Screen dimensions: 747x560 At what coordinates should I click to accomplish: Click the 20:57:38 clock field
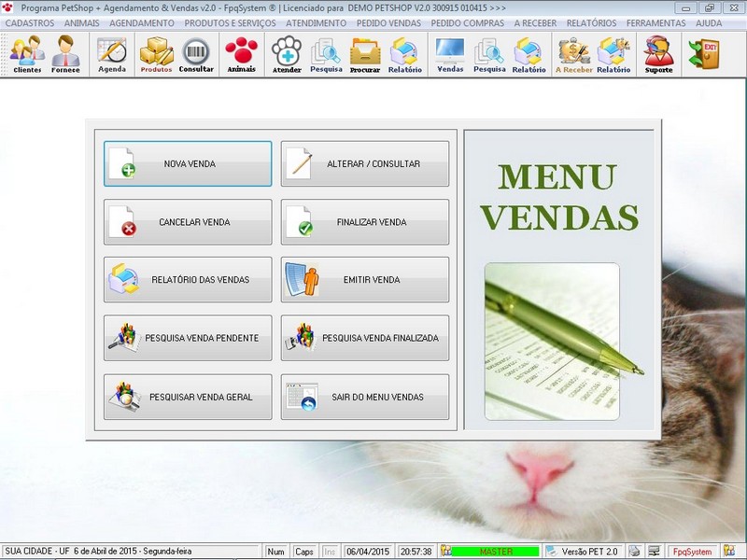(x=416, y=552)
